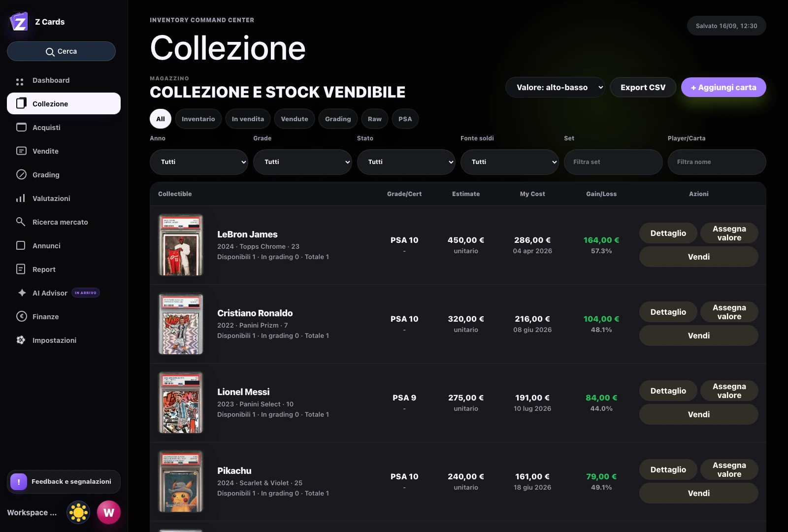Image resolution: width=788 pixels, height=532 pixels.
Task: Open the Dashboard menu item
Action: tap(64, 80)
